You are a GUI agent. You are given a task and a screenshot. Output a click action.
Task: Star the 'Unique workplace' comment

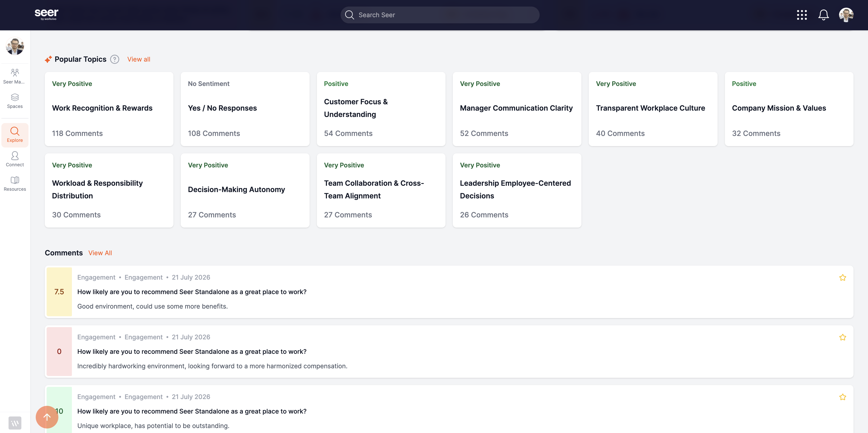(x=842, y=397)
